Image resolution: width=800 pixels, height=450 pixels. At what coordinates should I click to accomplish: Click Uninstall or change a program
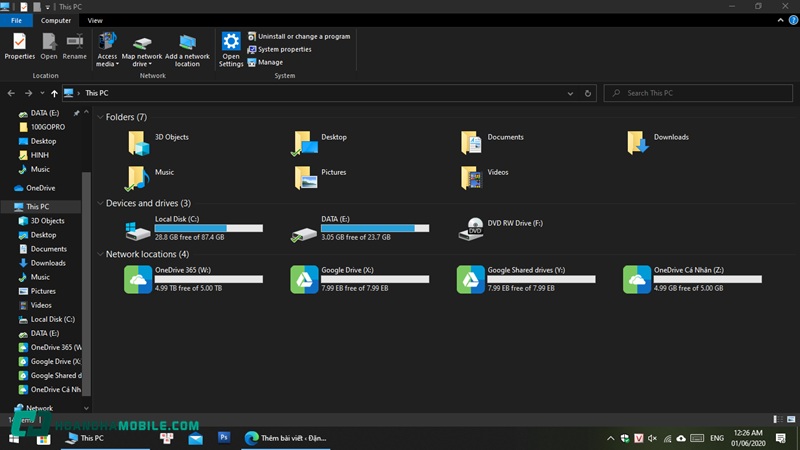[303, 36]
